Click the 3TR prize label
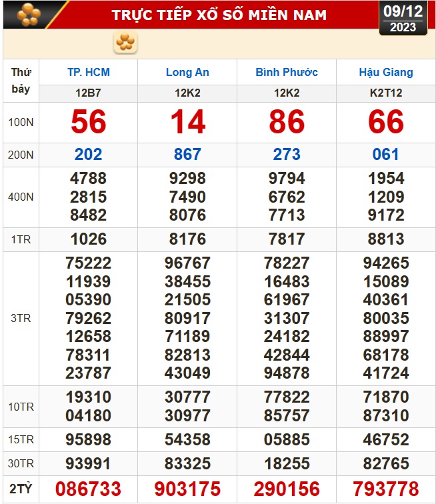The height and width of the screenshot is (504, 436). (x=21, y=318)
